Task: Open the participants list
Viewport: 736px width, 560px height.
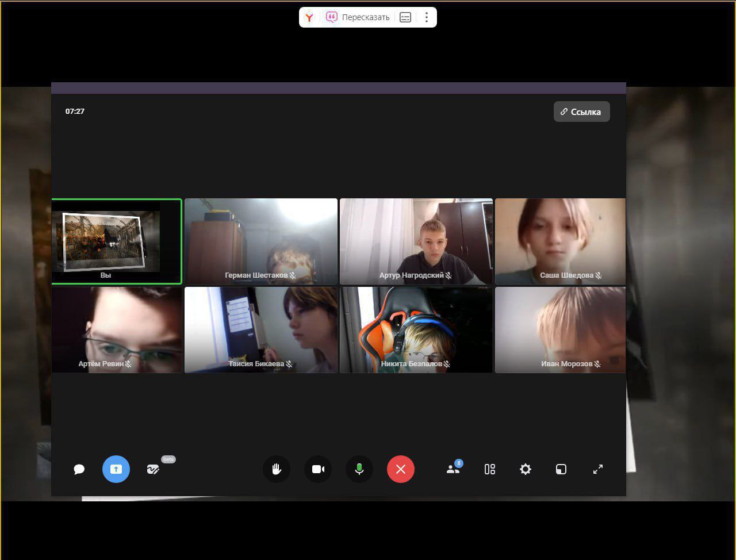Action: pyautogui.click(x=453, y=469)
